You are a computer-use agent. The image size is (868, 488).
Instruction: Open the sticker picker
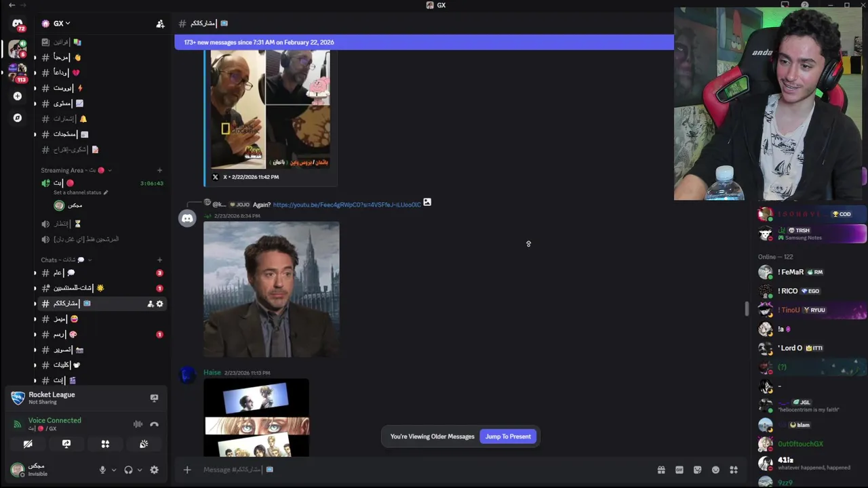coord(697,470)
